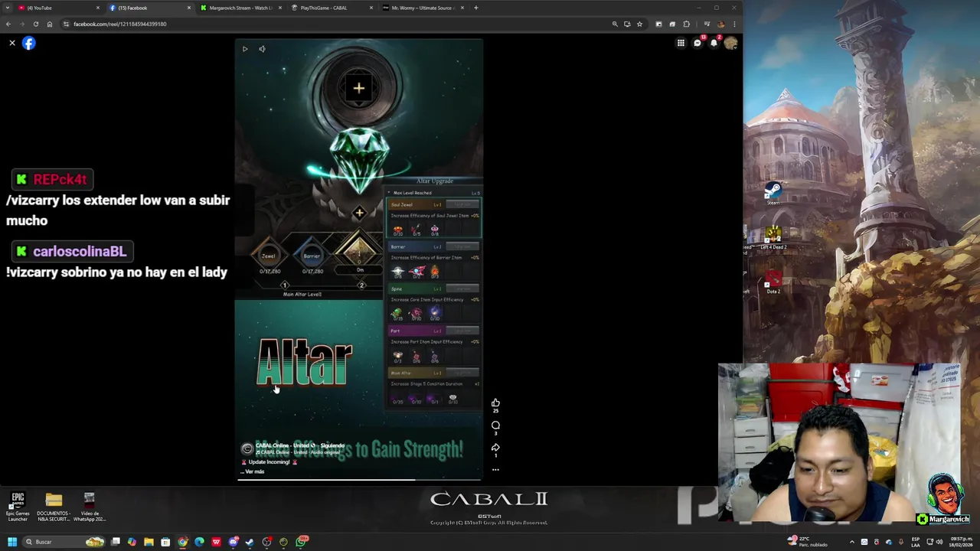Select the Steam desktop shortcut
980x551 pixels.
click(773, 193)
